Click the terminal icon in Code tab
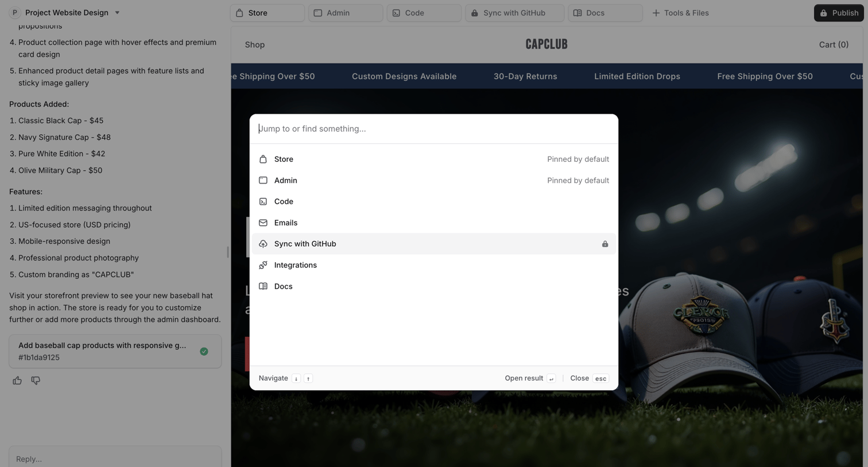868x467 pixels. pyautogui.click(x=396, y=13)
